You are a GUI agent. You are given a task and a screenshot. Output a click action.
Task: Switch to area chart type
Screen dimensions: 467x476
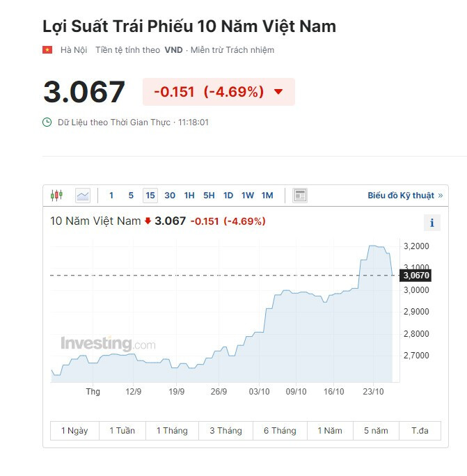(x=83, y=196)
